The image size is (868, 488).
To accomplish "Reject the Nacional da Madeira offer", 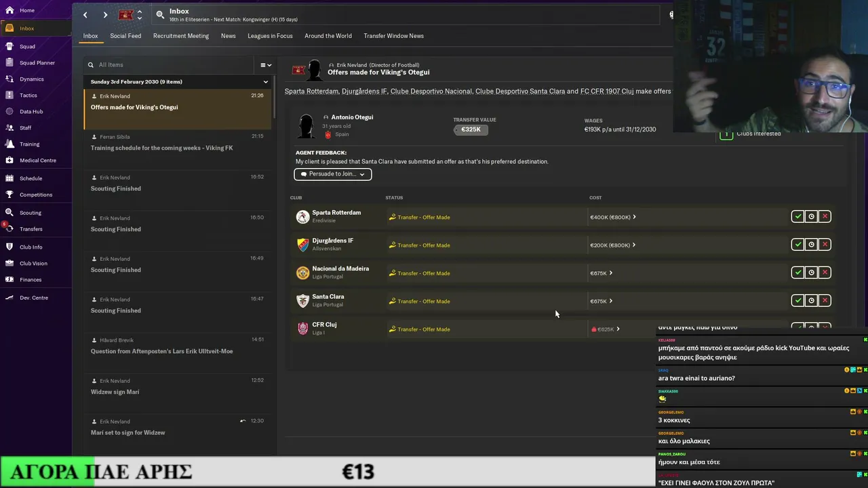I will [x=825, y=272].
